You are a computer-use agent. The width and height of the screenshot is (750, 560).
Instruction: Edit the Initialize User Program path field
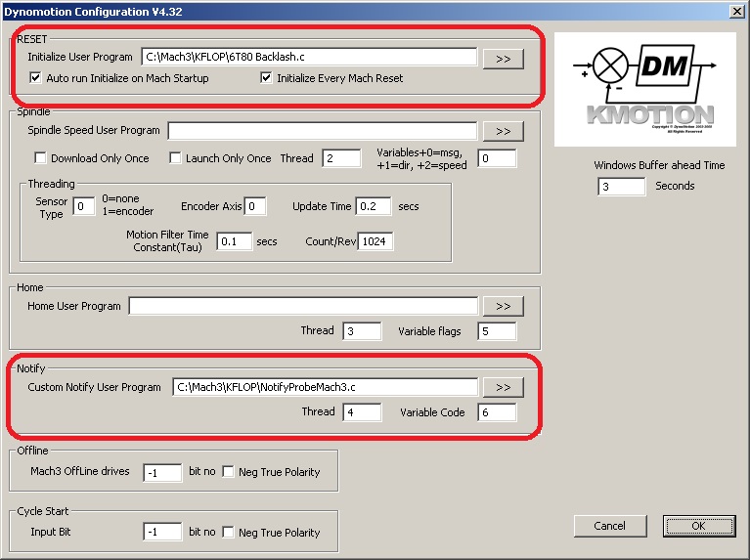[309, 57]
